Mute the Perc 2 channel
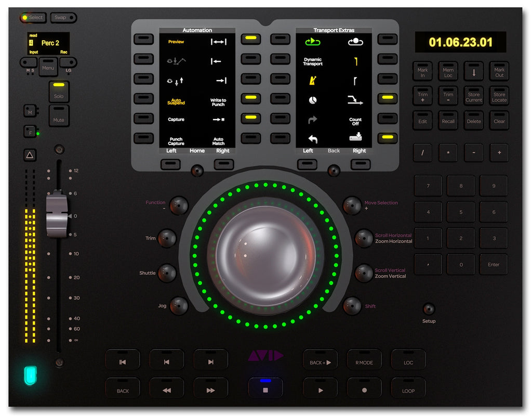Viewport: 532px width, 416px height. [x=59, y=116]
